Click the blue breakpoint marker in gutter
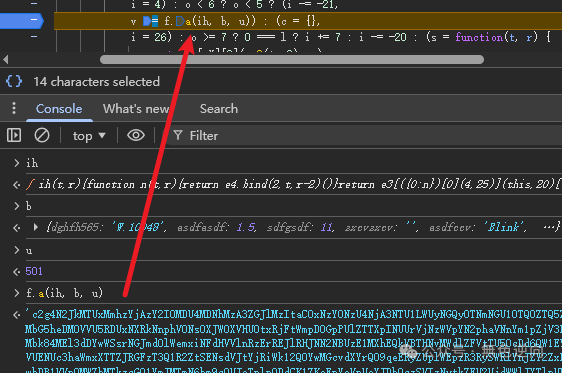 tap(22, 21)
